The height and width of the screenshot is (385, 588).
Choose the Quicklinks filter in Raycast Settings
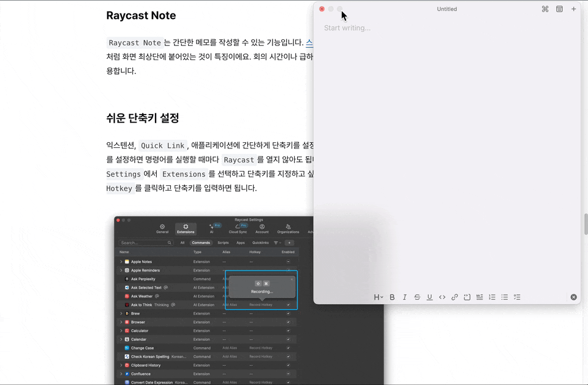pyautogui.click(x=261, y=243)
